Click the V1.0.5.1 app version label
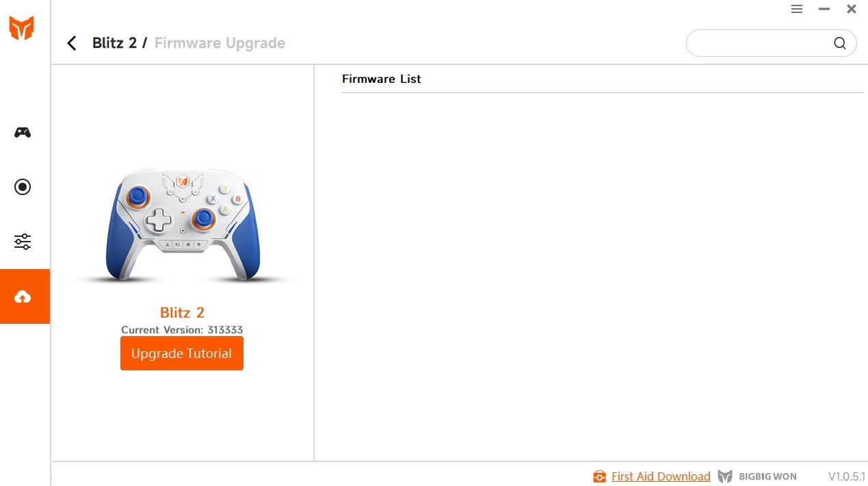 pyautogui.click(x=847, y=476)
